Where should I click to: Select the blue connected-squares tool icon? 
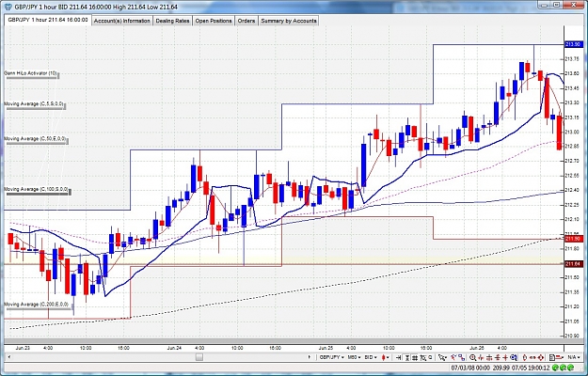[x=462, y=357]
